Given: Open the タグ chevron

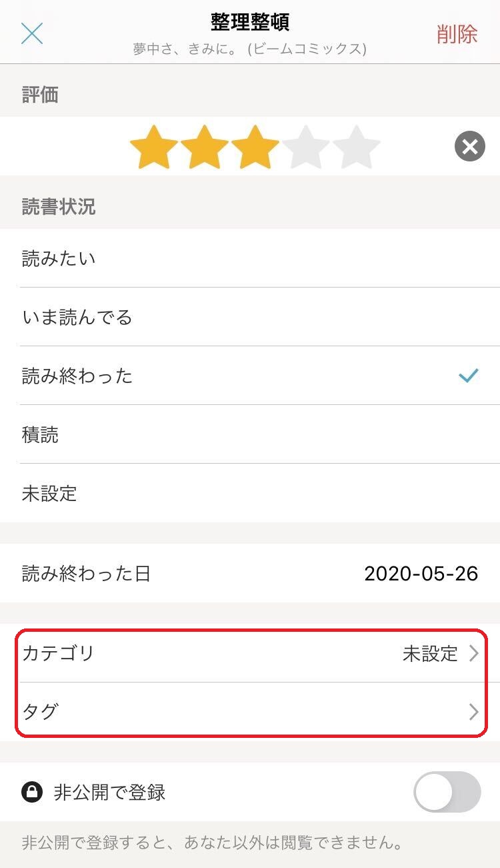Looking at the screenshot, I should point(474,712).
